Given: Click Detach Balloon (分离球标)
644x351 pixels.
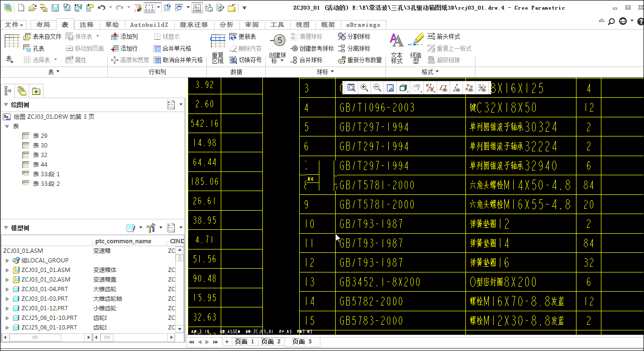Looking at the screenshot, I should pyautogui.click(x=354, y=48).
